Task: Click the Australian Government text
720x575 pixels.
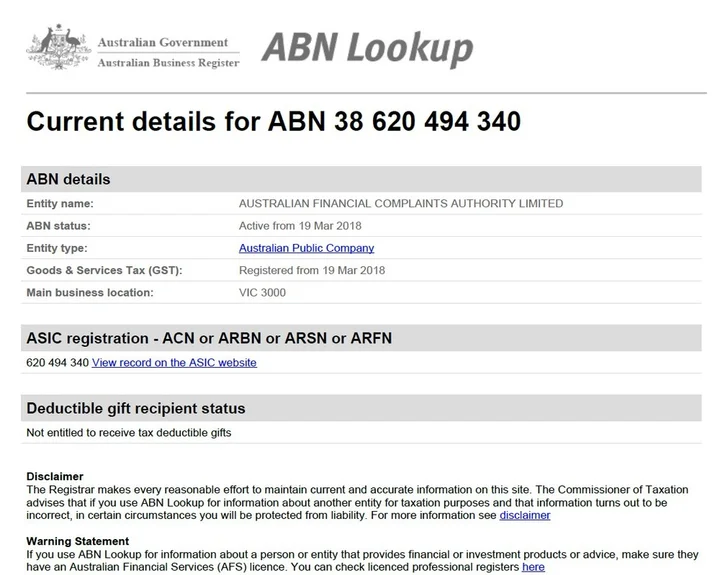Action: pyautogui.click(x=163, y=42)
